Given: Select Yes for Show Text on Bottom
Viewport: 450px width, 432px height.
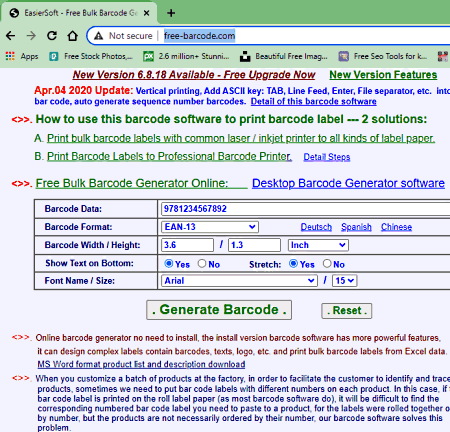Looking at the screenshot, I should pyautogui.click(x=169, y=264).
